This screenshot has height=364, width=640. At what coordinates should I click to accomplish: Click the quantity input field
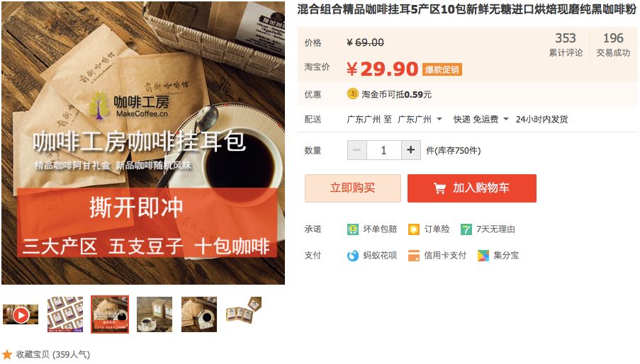coord(384,150)
